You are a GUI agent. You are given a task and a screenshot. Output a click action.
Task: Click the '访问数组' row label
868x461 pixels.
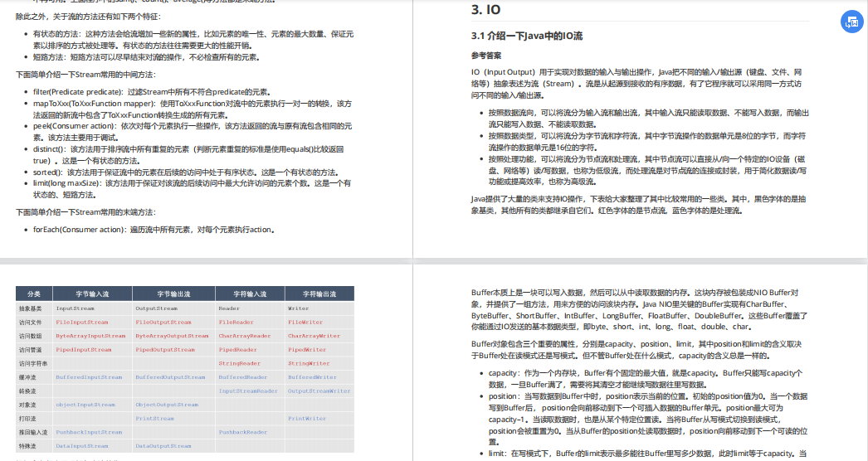pos(30,336)
